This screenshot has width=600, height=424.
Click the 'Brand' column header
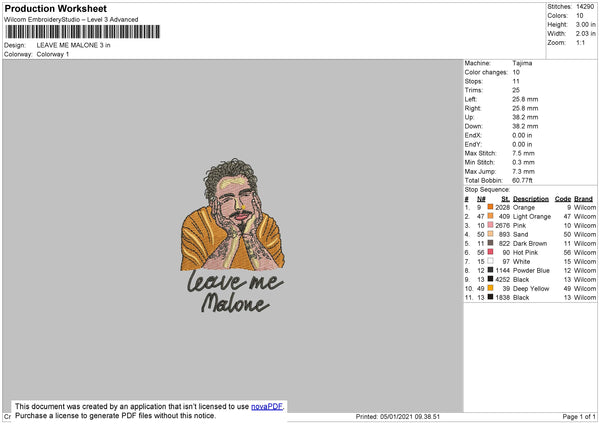[x=584, y=199]
